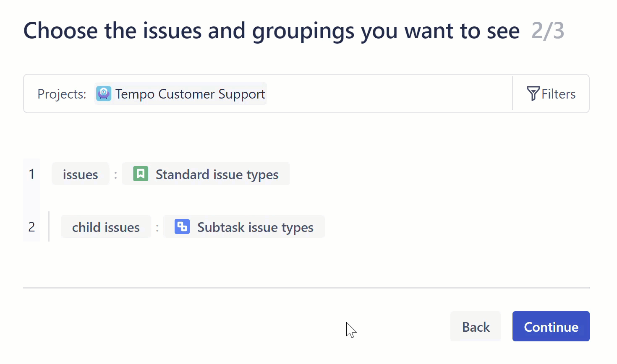Select the Standard issue types bookmark icon
The height and width of the screenshot is (364, 617).
140,174
